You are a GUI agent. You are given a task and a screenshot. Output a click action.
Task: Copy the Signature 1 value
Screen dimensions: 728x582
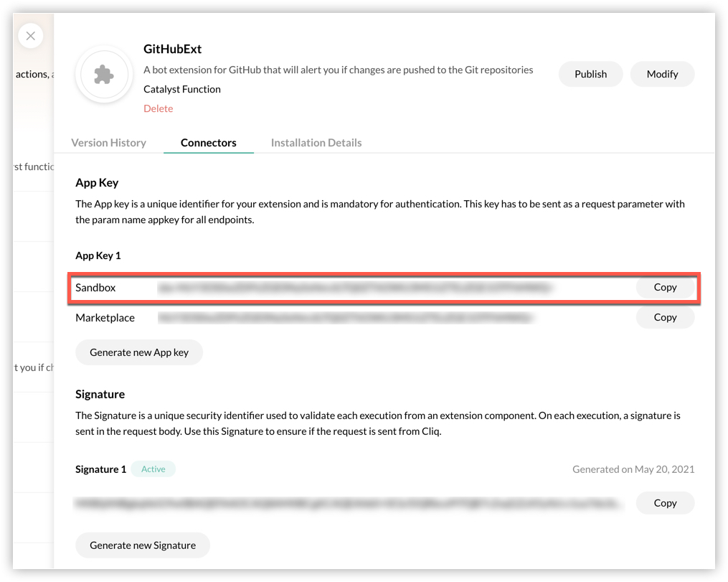[665, 503]
